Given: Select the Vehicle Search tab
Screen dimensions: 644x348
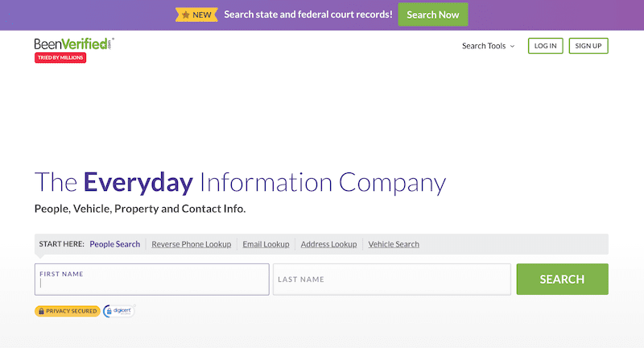Looking at the screenshot, I should click(394, 244).
